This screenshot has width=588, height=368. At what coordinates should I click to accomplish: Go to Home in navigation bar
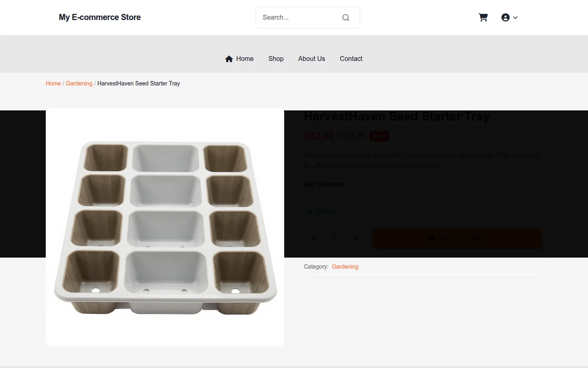[239, 58]
